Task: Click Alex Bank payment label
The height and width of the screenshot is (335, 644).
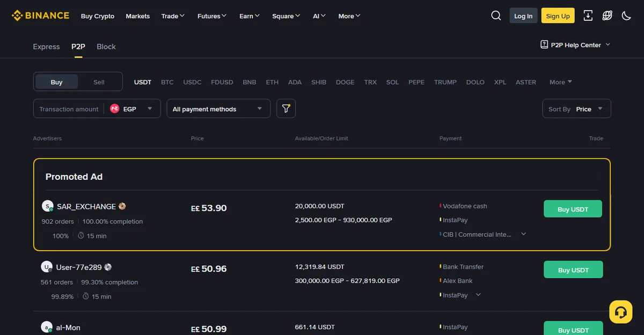Action: (x=458, y=281)
